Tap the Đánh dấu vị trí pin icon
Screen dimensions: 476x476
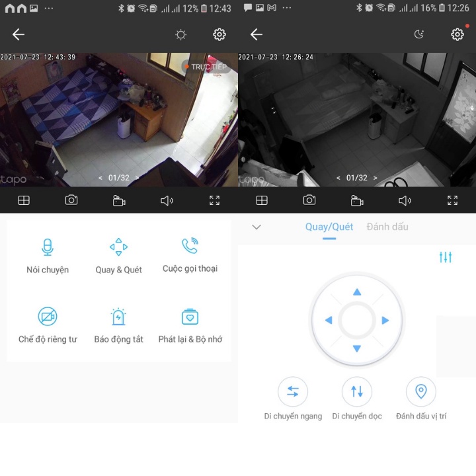coord(420,391)
